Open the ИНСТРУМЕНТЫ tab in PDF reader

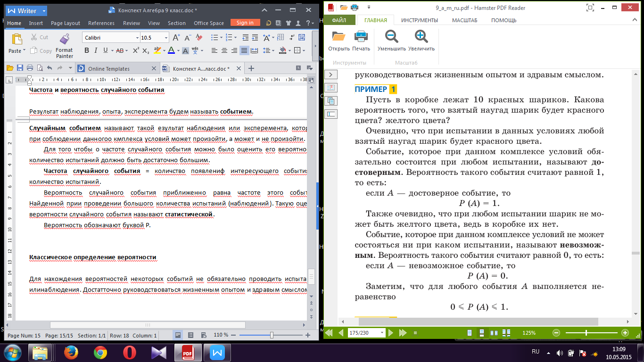coord(420,20)
